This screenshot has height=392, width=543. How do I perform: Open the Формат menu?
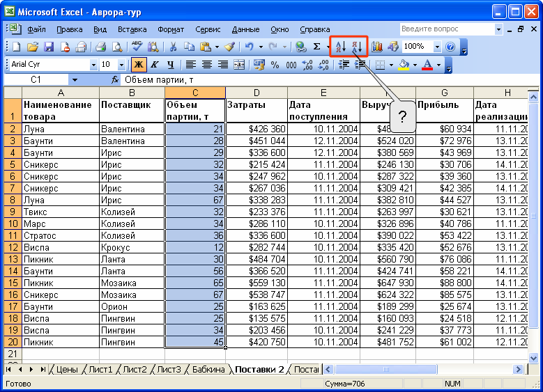point(171,29)
